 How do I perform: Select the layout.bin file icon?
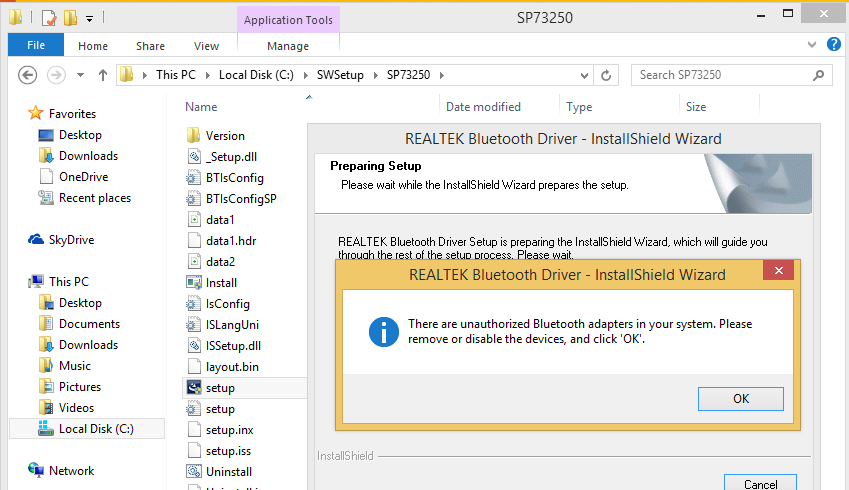coord(193,367)
